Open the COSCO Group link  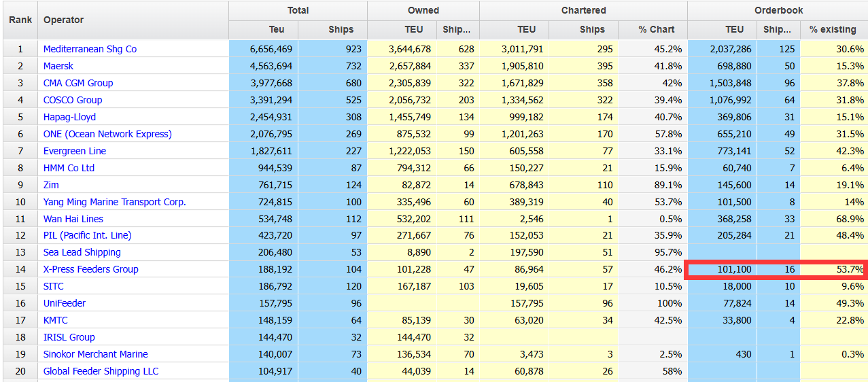(73, 100)
